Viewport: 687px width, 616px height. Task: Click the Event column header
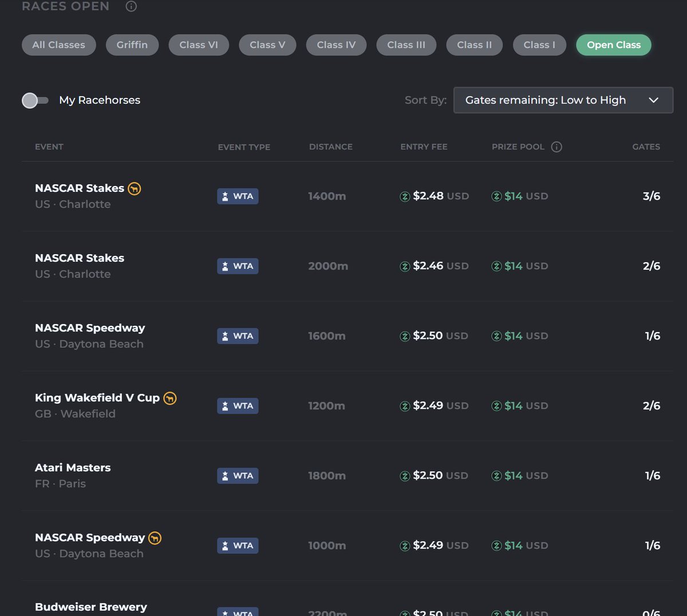(49, 147)
